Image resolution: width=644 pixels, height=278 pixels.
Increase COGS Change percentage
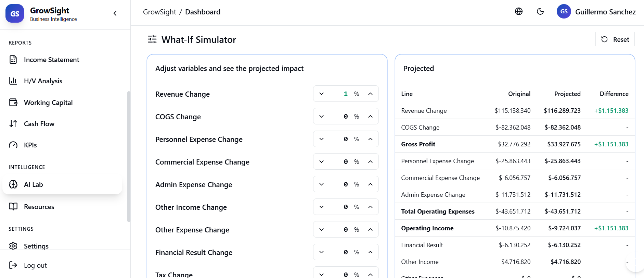tap(370, 117)
